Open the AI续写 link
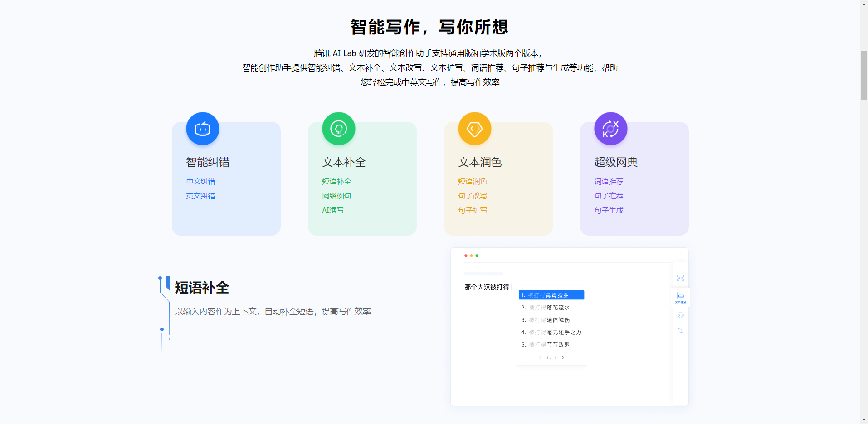Viewport: 868px width, 424px height. (333, 210)
